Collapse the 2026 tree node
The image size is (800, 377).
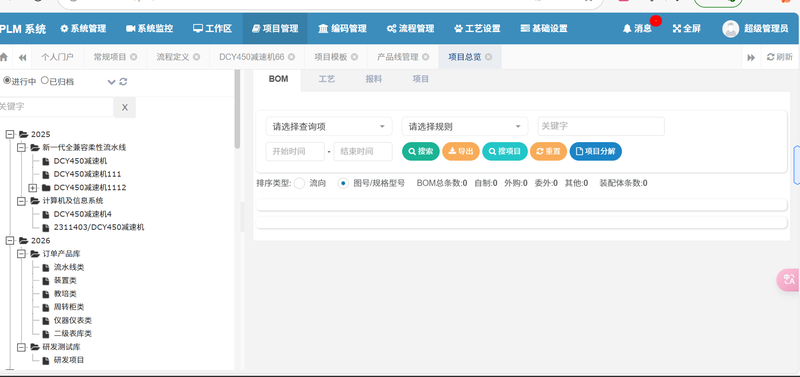(9, 240)
